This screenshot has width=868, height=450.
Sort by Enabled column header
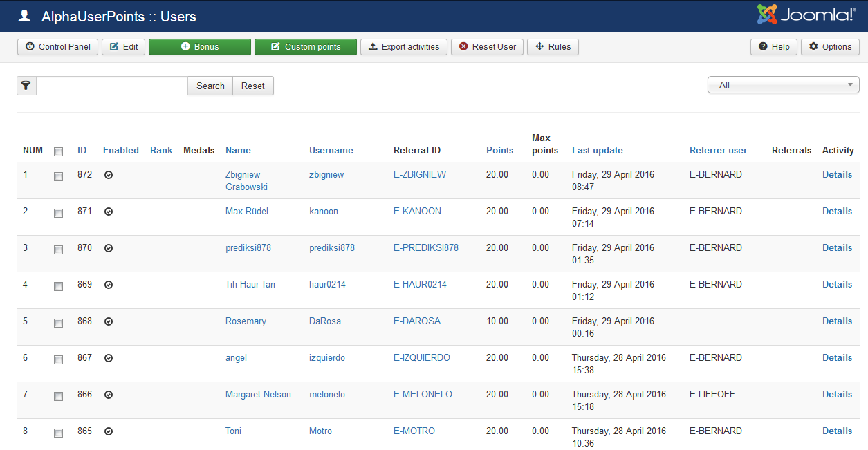point(121,150)
